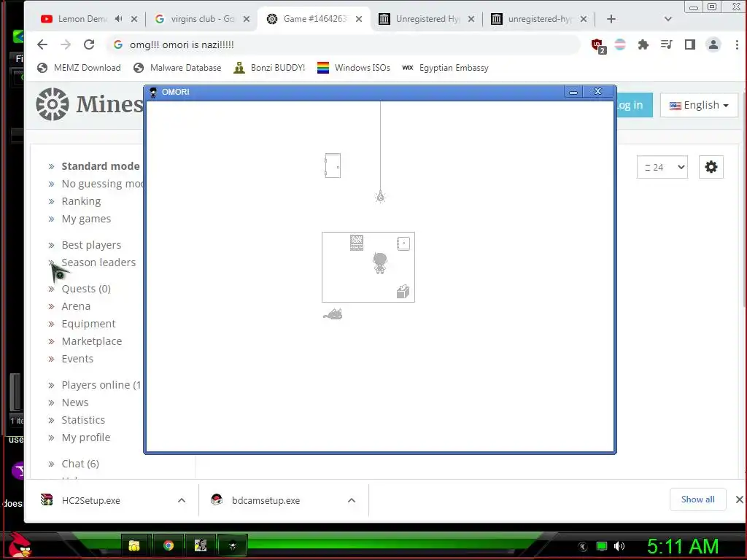Open the Chrome profile avatar
The image size is (747, 560).
[713, 44]
